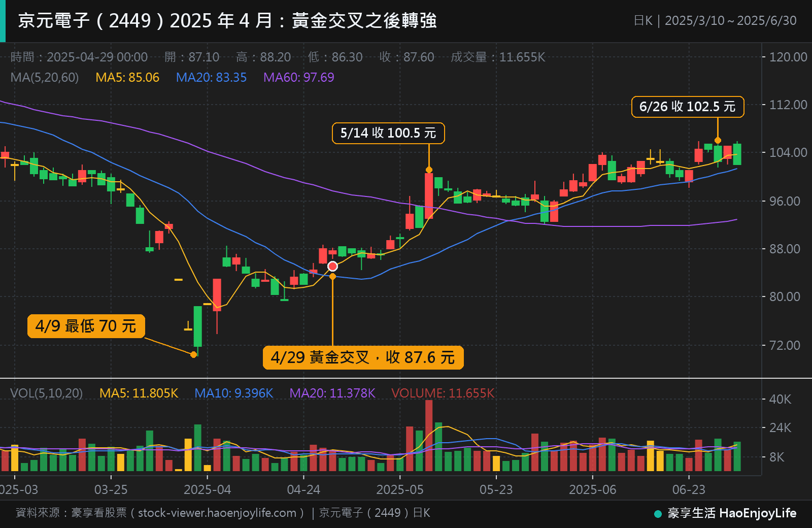Click the VOLUME: 11.655K value
The height and width of the screenshot is (528, 812).
tap(443, 393)
